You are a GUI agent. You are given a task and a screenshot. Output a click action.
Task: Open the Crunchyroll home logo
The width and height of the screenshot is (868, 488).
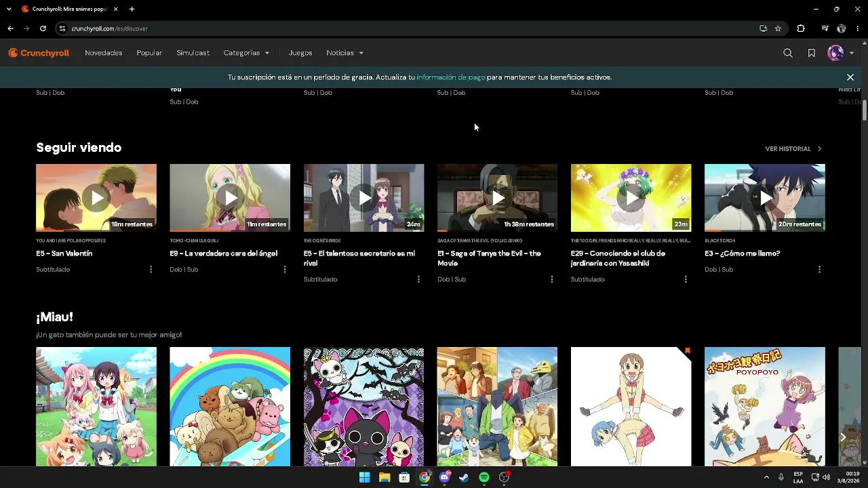39,53
